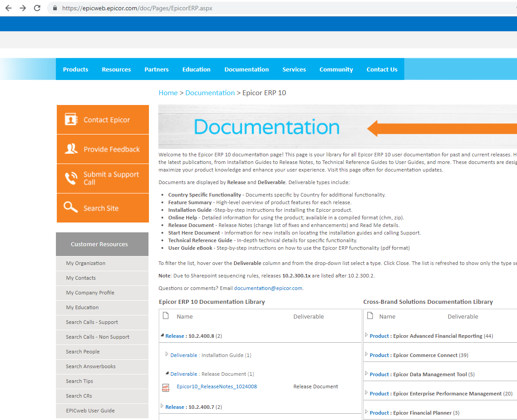Open the Contact Us menu
This screenshot has height=420, width=517.
(x=382, y=70)
